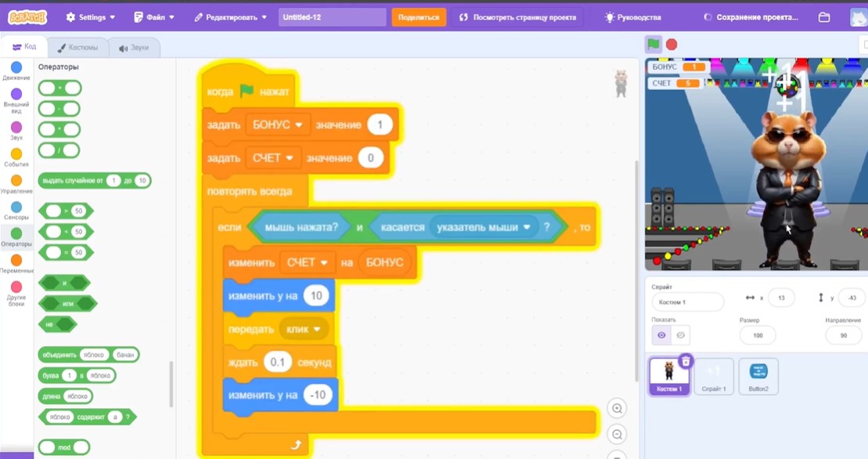Select the Сенсоры blocks category
Screen dimensions: 868x459
click(x=16, y=211)
